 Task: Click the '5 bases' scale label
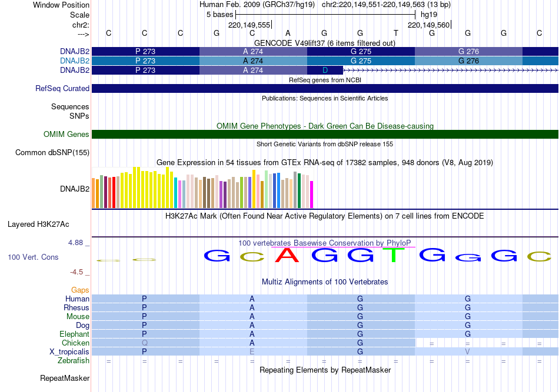coord(219,15)
